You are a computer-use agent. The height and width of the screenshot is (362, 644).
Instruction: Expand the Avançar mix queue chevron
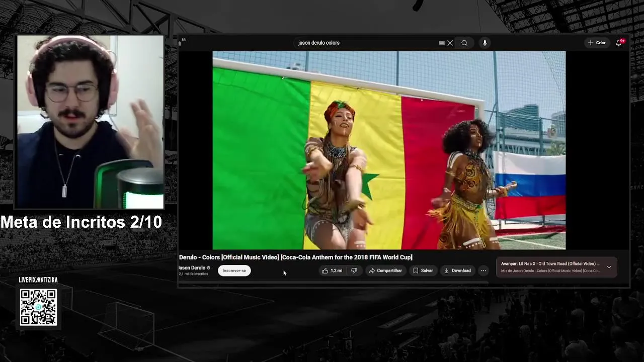click(609, 267)
